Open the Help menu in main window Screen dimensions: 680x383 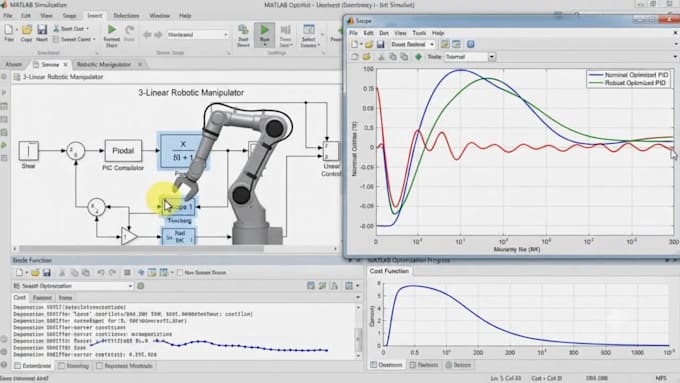pyautogui.click(x=185, y=16)
